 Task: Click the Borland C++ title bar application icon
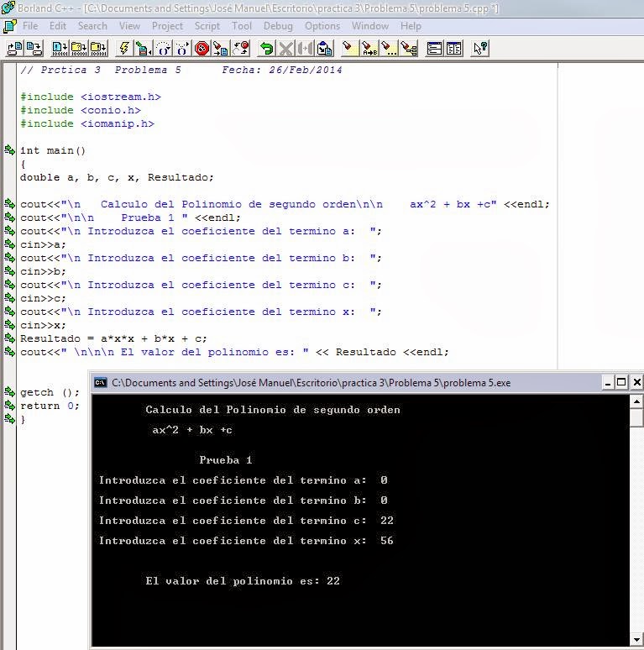click(8, 8)
